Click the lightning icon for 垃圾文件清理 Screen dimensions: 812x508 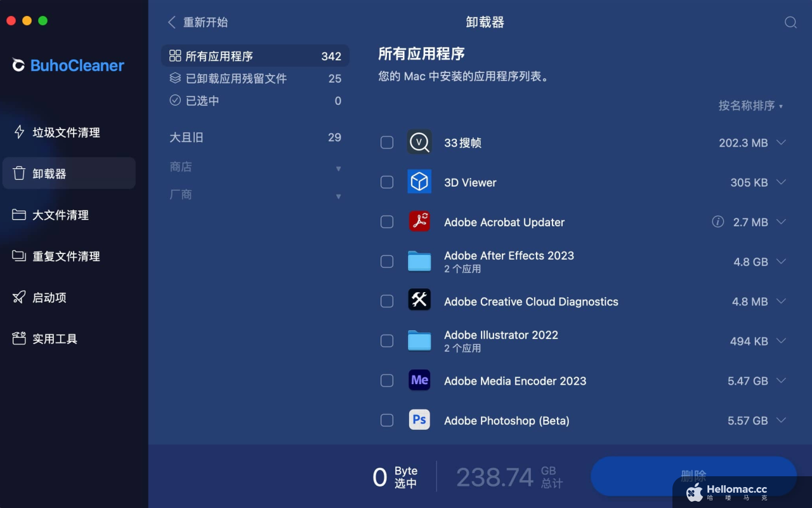(x=19, y=132)
